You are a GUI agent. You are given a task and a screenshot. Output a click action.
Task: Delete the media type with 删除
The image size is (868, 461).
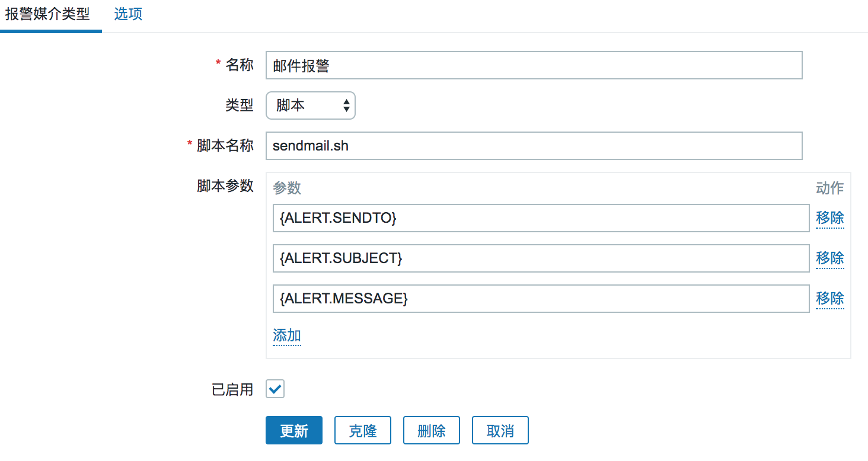[432, 430]
